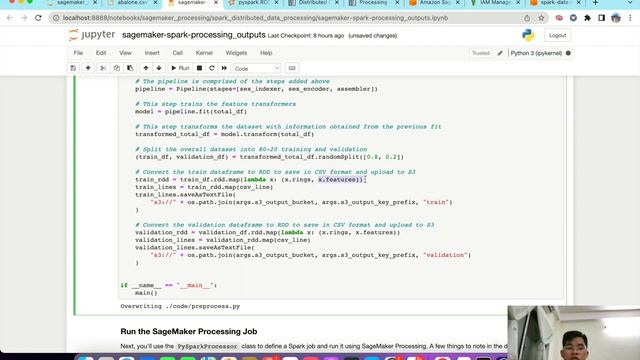Screen dimensions: 640x360
Task: Go back in browser history
Action: point(10,18)
